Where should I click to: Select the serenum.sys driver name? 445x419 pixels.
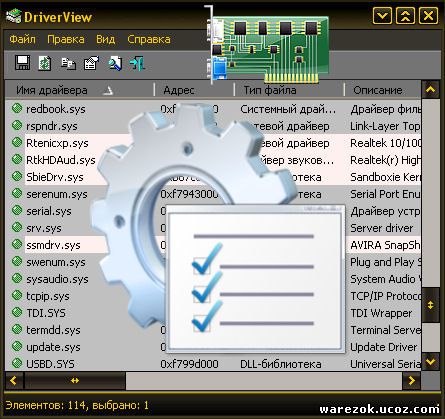click(x=57, y=194)
